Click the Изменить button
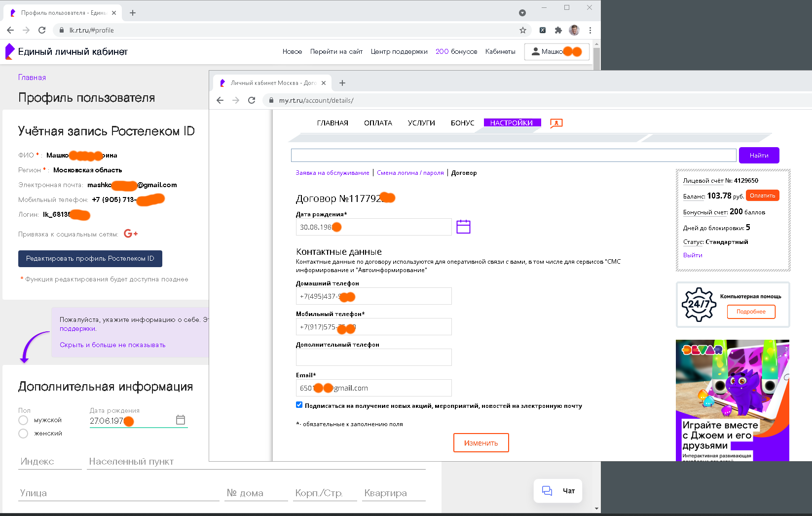 [481, 443]
